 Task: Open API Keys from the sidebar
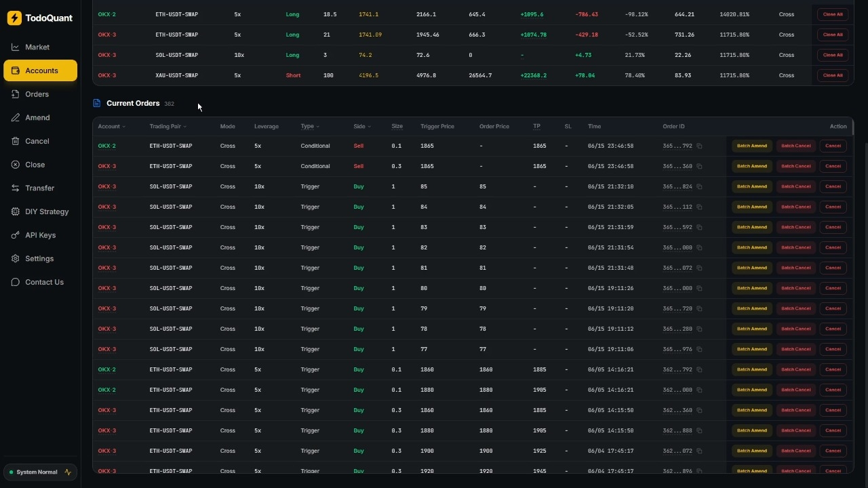(41, 235)
